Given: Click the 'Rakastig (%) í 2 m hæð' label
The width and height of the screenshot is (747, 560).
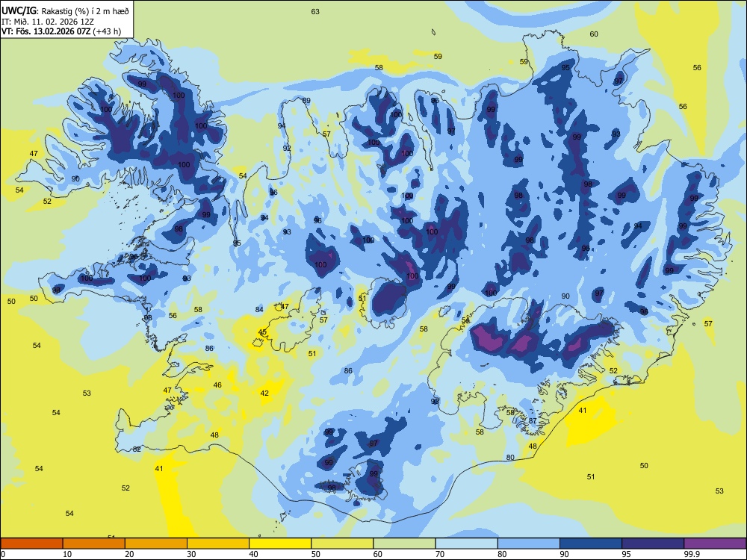Looking at the screenshot, I should (x=85, y=11).
